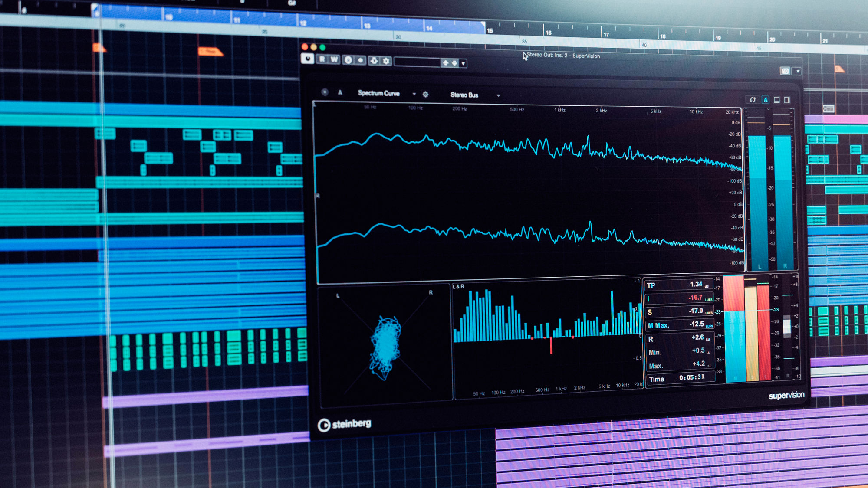Enable Write automation W button
868x488 pixels.
(x=334, y=59)
